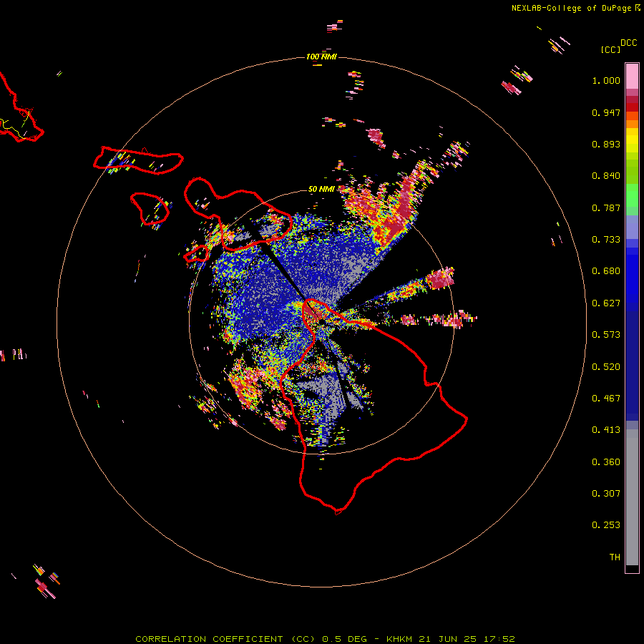Click the DCC label above the color bar
This screenshot has width=644, height=644.
(x=629, y=43)
